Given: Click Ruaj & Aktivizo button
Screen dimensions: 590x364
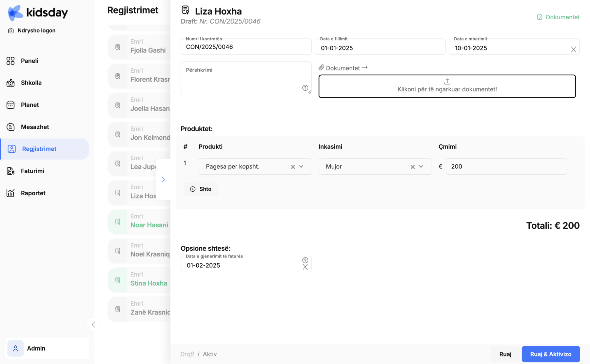Looking at the screenshot, I should pos(551,354).
